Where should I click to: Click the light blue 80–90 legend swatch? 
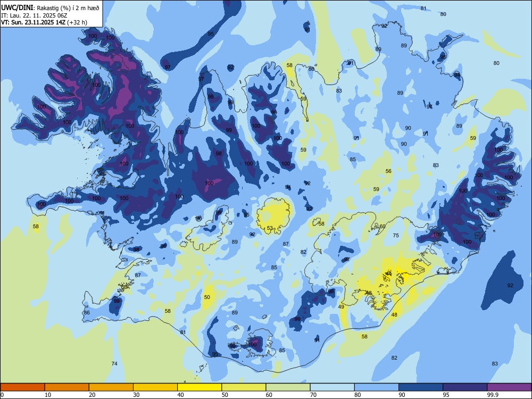[377, 387]
